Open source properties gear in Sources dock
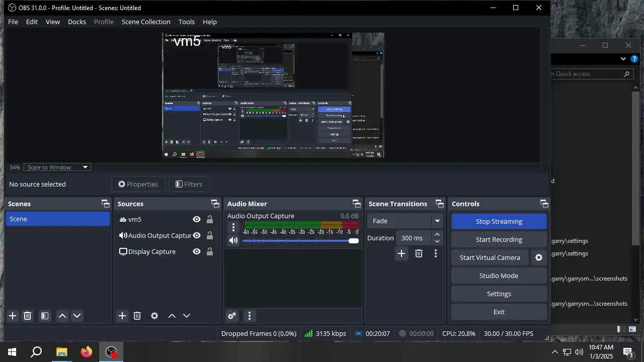Screen dimensions: 644x362 tap(154, 316)
